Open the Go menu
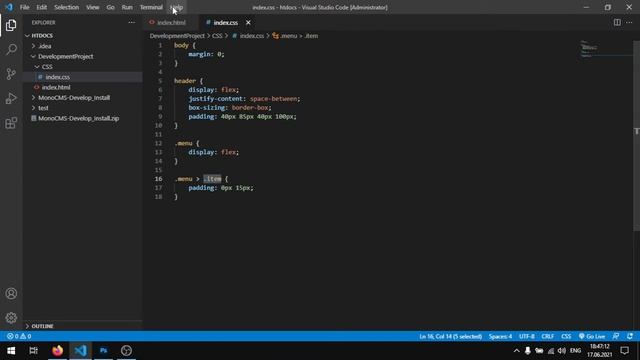The height and width of the screenshot is (360, 640). pos(111,7)
